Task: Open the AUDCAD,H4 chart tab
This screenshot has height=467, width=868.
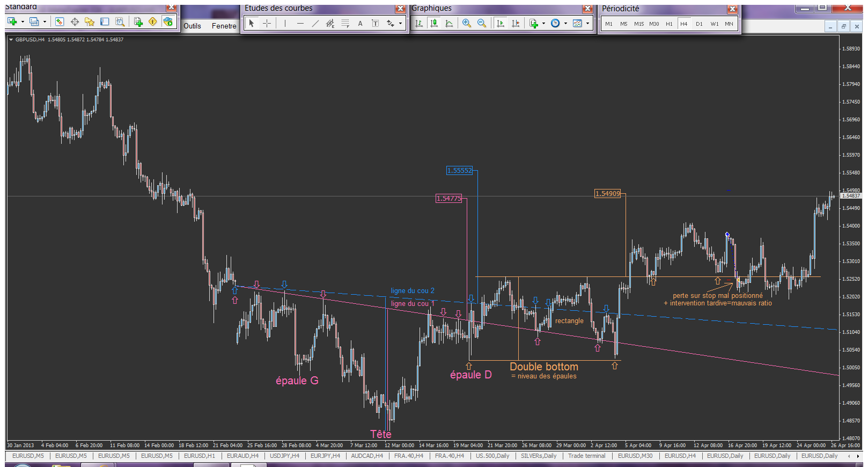Action: coord(367,456)
